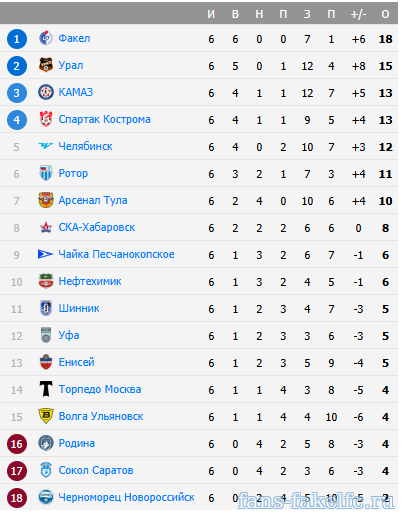
Task: Open the Шинник team link
Action: click(79, 308)
